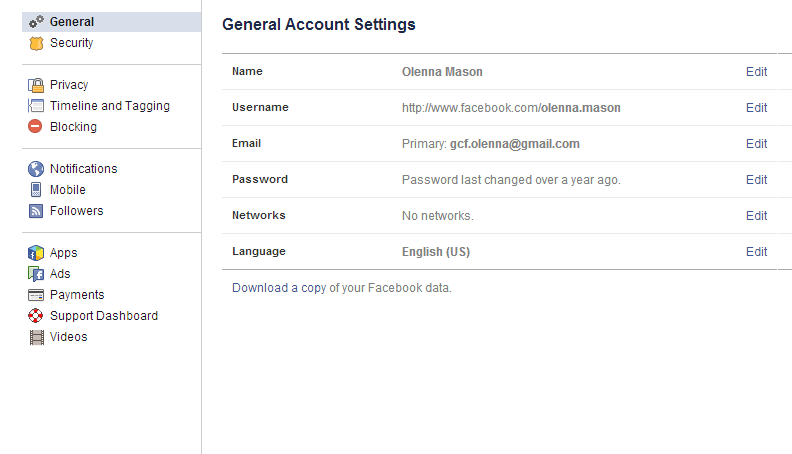The height and width of the screenshot is (454, 792).
Task: Click the Payments credit card icon
Action: point(36,295)
